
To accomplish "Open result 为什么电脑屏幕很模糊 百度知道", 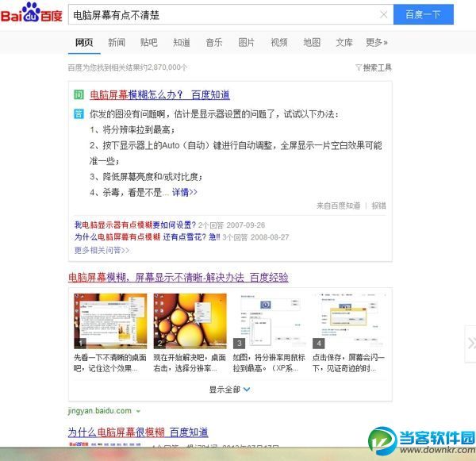I will (138, 432).
